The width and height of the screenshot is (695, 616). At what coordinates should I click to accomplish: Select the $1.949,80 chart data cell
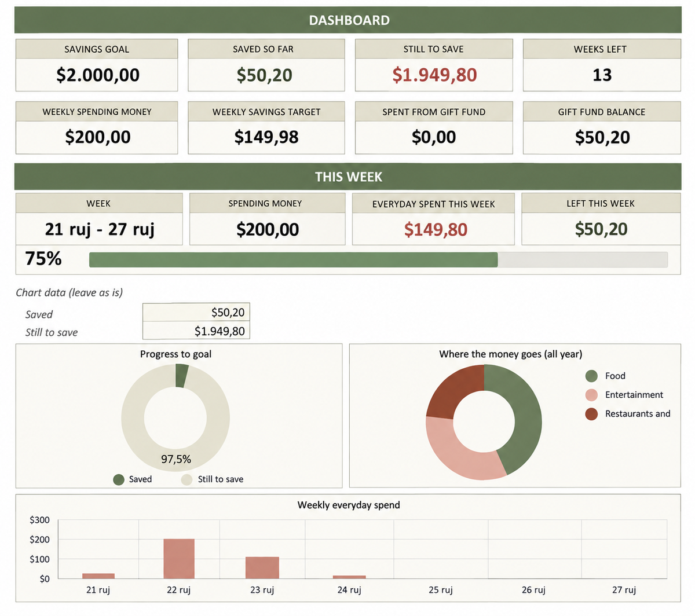tap(196, 331)
